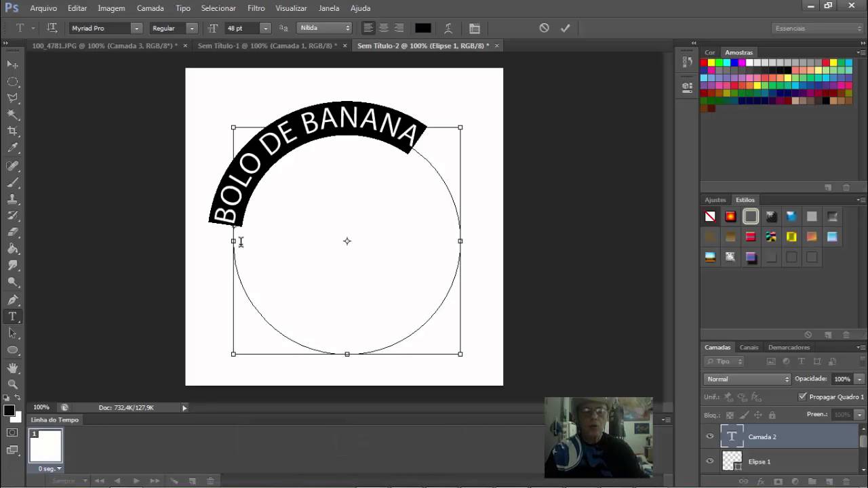Open the Camada menu
868x488 pixels.
click(x=150, y=8)
